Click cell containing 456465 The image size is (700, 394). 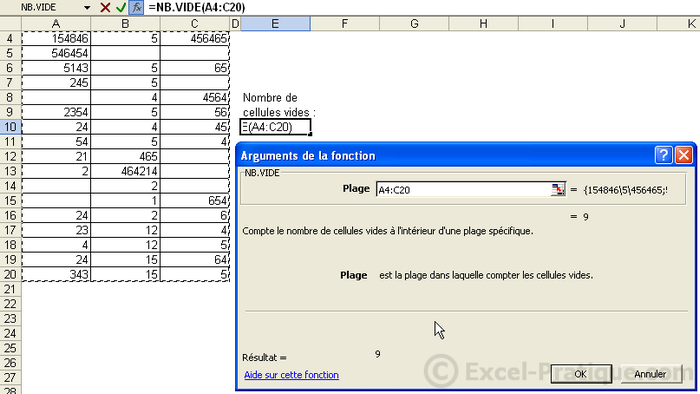[195, 38]
